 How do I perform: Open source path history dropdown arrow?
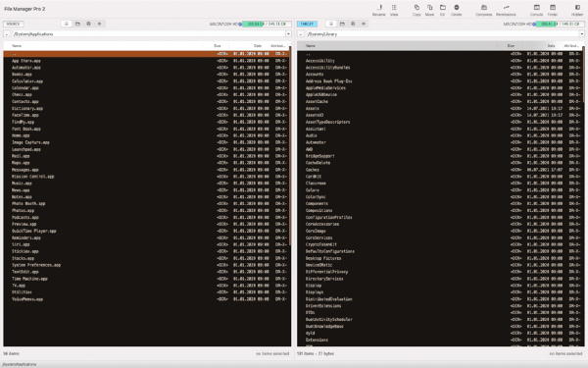point(288,33)
